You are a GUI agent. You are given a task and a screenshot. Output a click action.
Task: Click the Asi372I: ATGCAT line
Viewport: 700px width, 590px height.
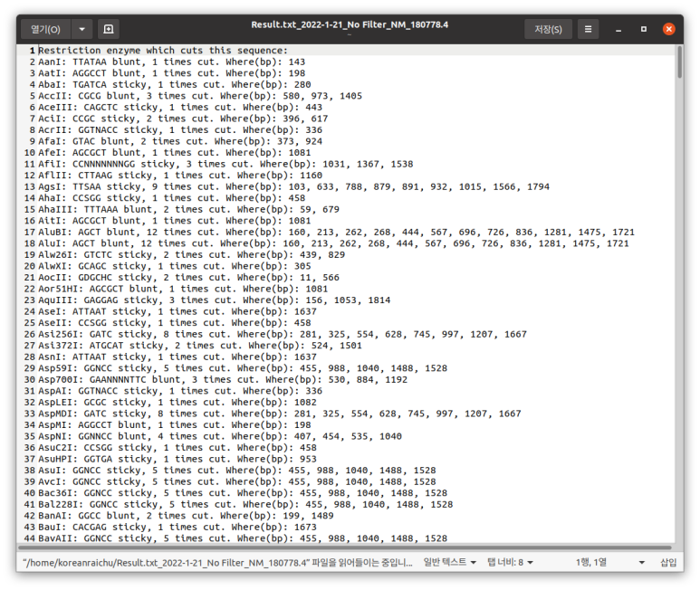pos(200,346)
